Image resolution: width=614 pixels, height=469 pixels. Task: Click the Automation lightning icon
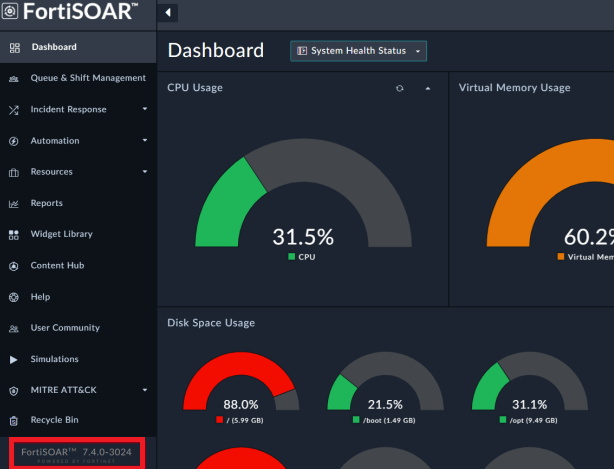(x=14, y=141)
